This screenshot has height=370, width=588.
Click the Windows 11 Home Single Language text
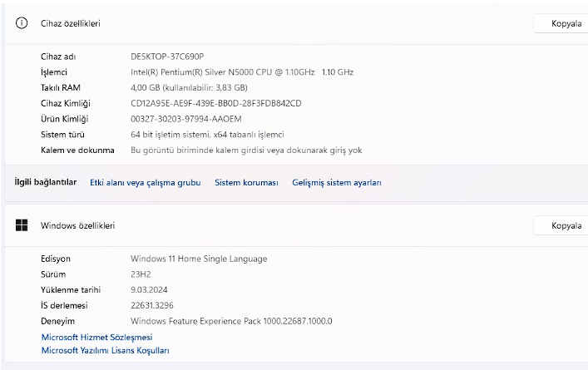coord(199,259)
